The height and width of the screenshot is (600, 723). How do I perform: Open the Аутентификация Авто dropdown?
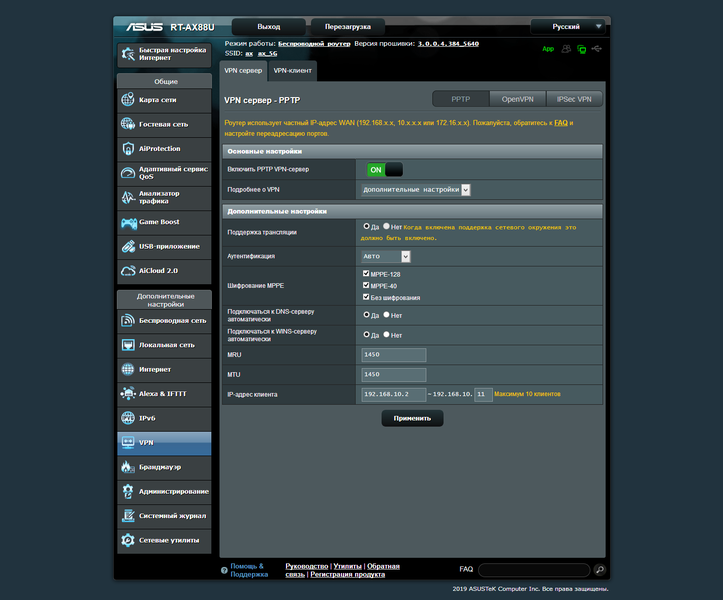[x=386, y=256]
